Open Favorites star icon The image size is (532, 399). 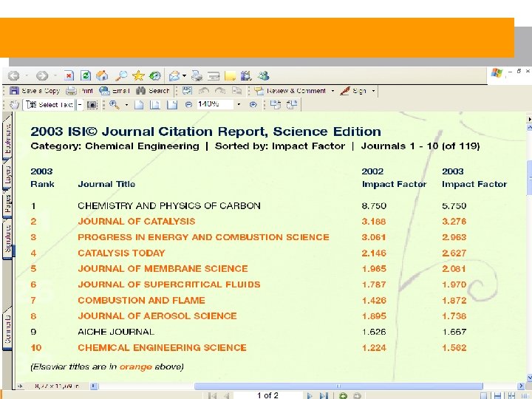coord(138,75)
